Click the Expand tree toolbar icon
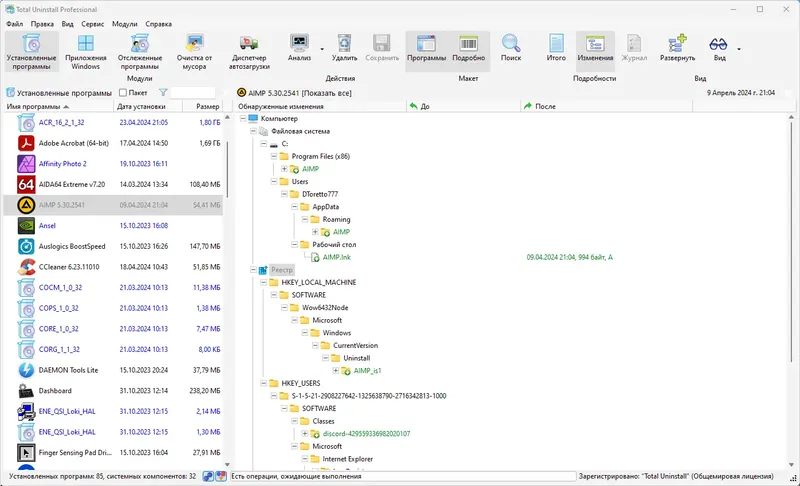Screen dimensions: 800x486 [678, 44]
